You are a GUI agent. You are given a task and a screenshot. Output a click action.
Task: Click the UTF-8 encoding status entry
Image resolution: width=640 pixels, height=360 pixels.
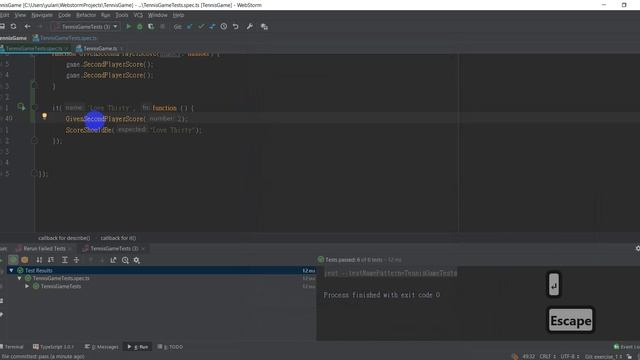coord(570,356)
